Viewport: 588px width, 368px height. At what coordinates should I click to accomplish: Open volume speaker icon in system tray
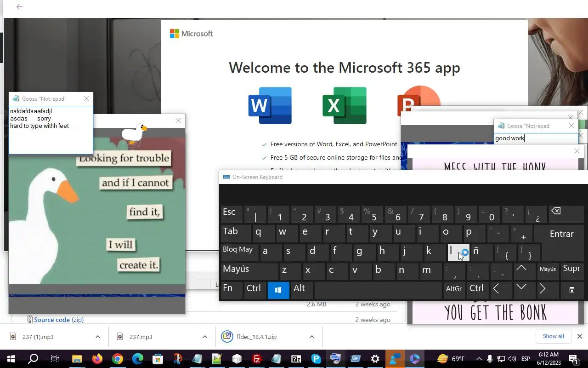coord(512,359)
